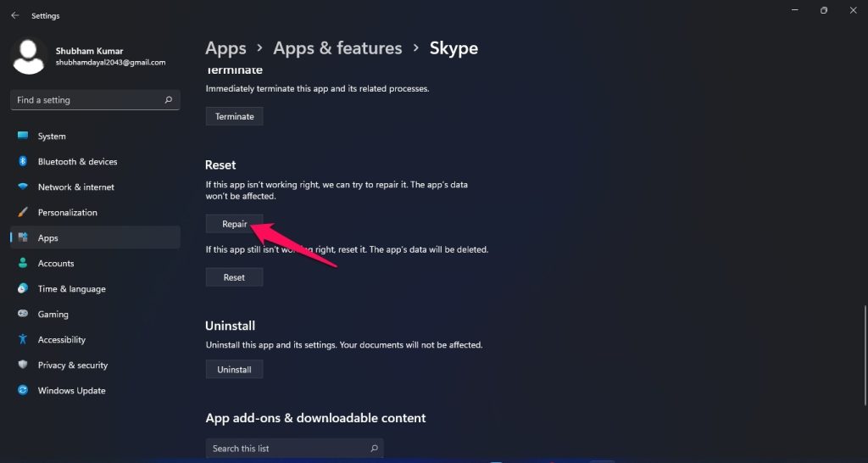Image resolution: width=868 pixels, height=463 pixels.
Task: Click the Time & language globe icon
Action: [23, 289]
